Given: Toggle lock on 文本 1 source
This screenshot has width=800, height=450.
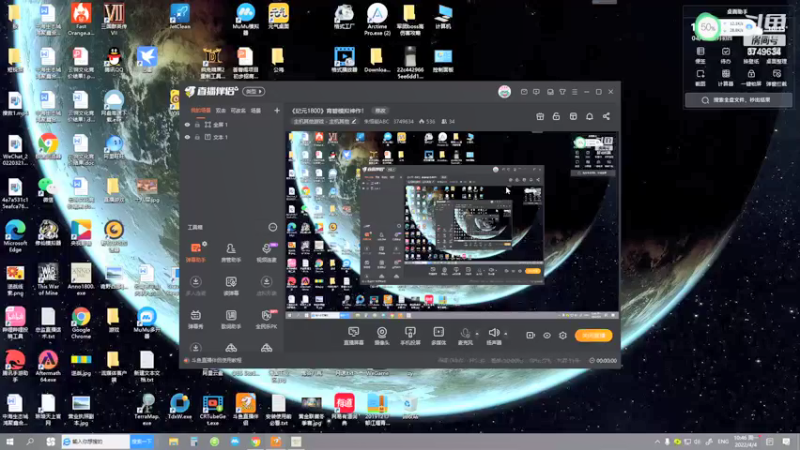Looking at the screenshot, I should pyautogui.click(x=197, y=137).
